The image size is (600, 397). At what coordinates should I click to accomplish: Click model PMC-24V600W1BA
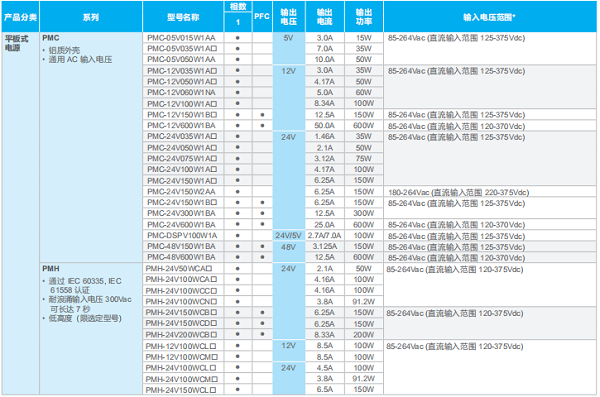pos(181,225)
